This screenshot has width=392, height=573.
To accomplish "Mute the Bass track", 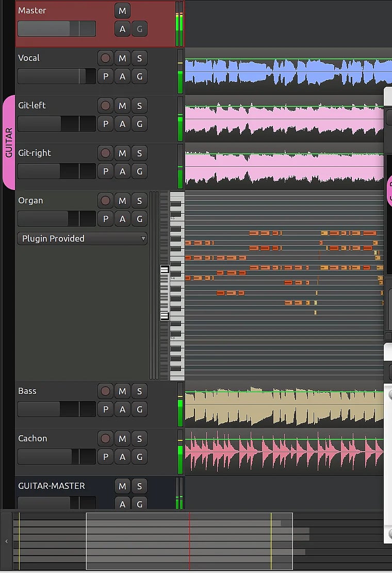I will 122,391.
